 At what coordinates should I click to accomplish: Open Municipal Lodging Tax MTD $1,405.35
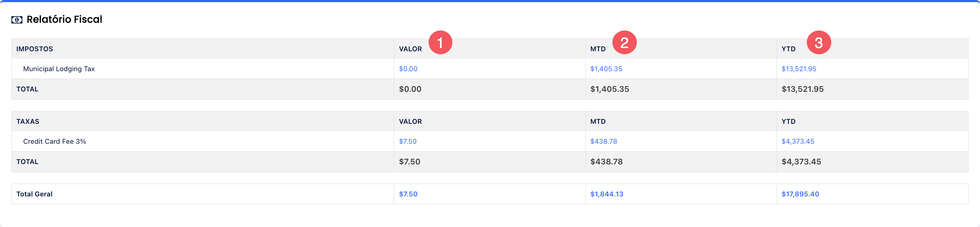[606, 69]
